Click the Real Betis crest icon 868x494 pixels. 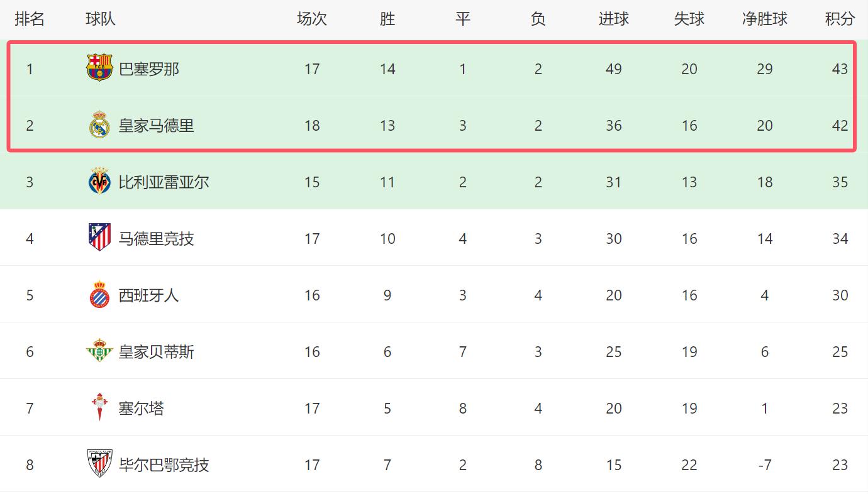[99, 351]
